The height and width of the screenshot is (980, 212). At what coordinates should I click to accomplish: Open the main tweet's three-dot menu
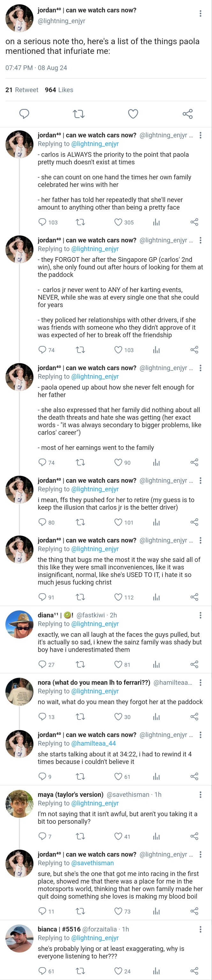[201, 14]
